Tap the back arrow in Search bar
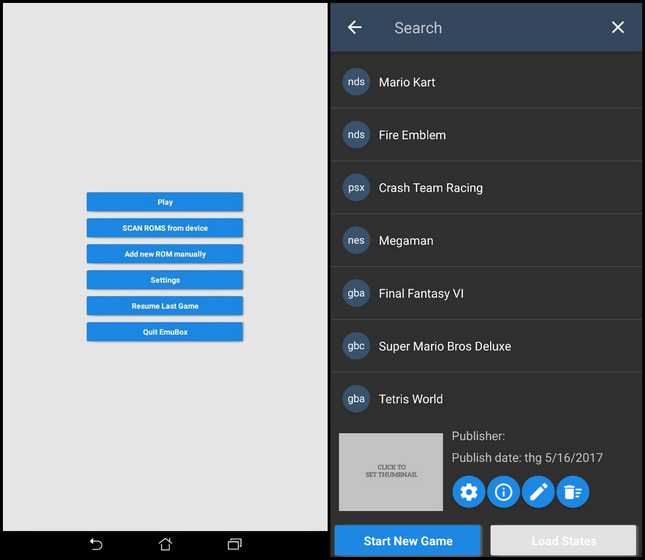 [355, 28]
